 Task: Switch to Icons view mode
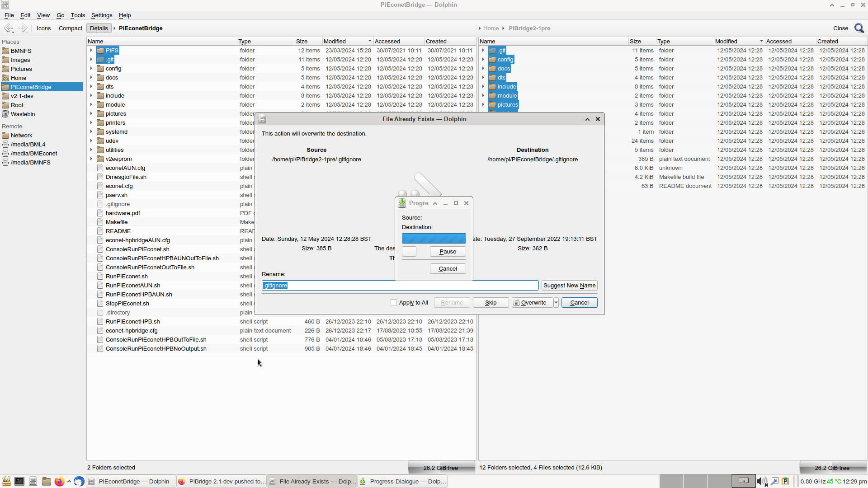(44, 28)
